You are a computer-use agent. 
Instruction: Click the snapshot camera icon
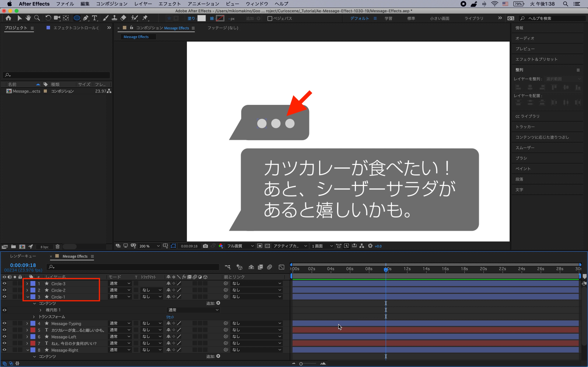pyautogui.click(x=205, y=246)
